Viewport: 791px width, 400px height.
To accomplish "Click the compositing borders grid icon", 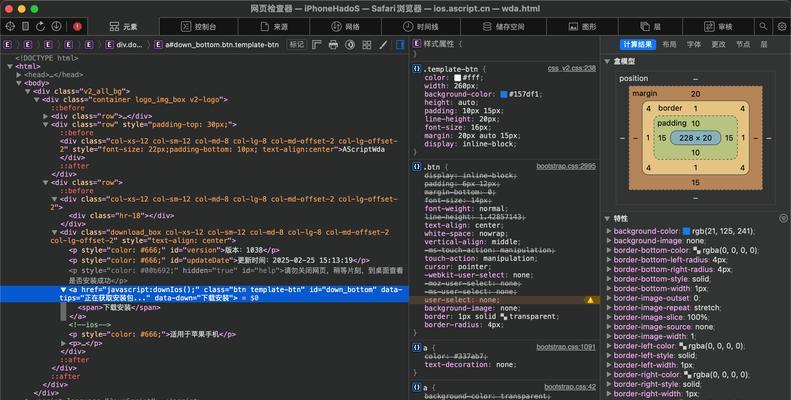I will (x=367, y=44).
